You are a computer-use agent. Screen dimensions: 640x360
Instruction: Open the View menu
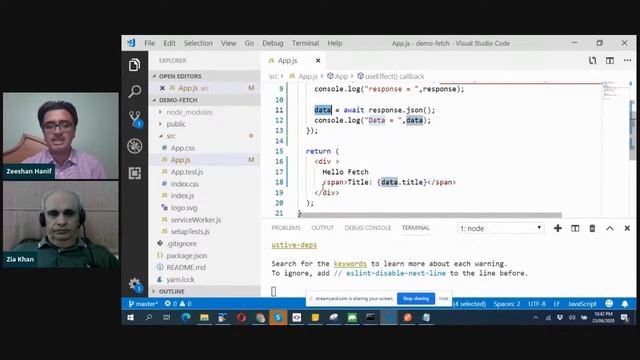(x=229, y=43)
